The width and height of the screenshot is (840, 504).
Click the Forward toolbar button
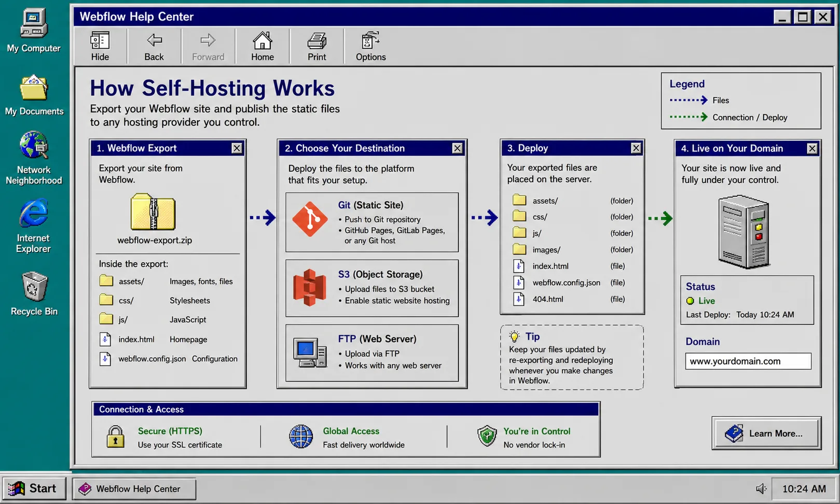coord(208,46)
